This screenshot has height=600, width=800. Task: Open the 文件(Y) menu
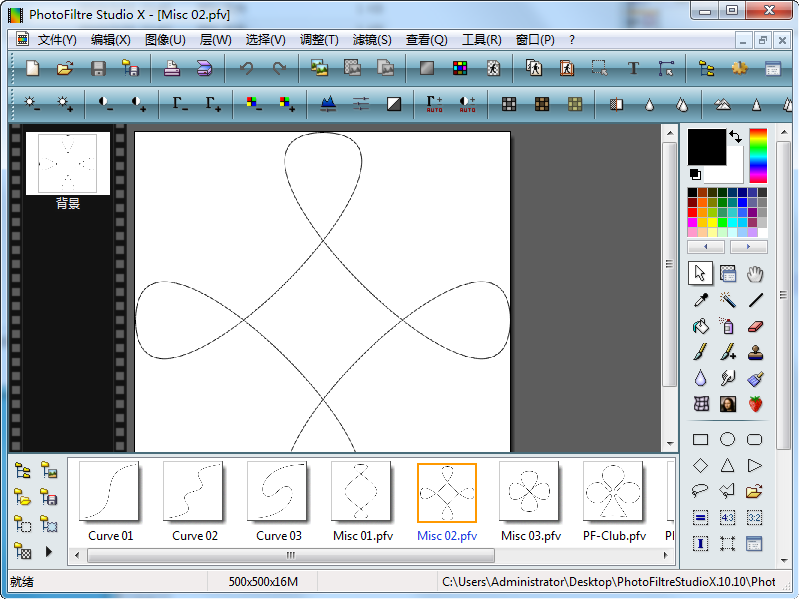pos(57,40)
